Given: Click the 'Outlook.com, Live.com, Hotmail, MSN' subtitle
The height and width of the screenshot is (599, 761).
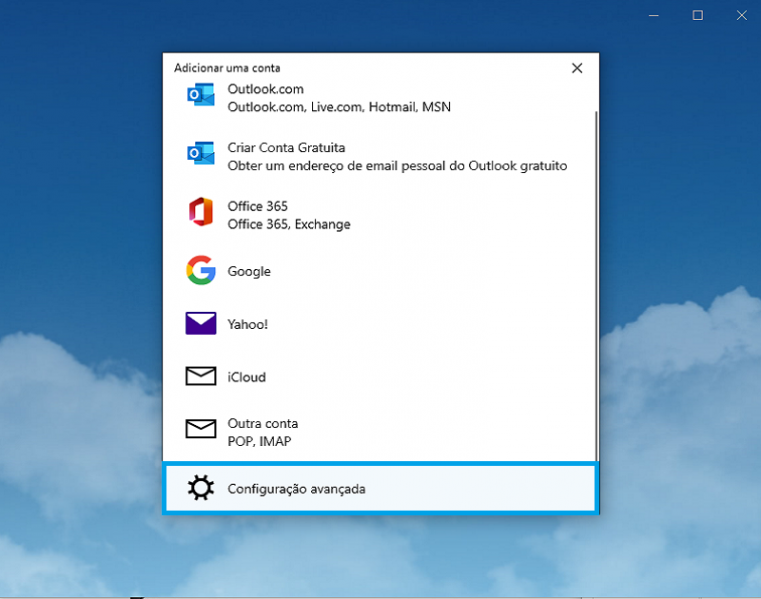Looking at the screenshot, I should point(339,107).
